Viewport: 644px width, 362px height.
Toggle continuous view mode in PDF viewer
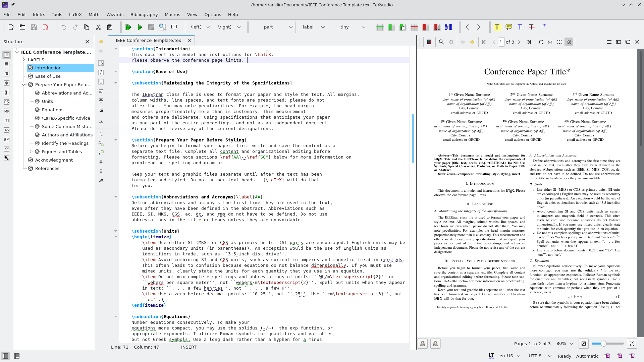click(x=569, y=42)
